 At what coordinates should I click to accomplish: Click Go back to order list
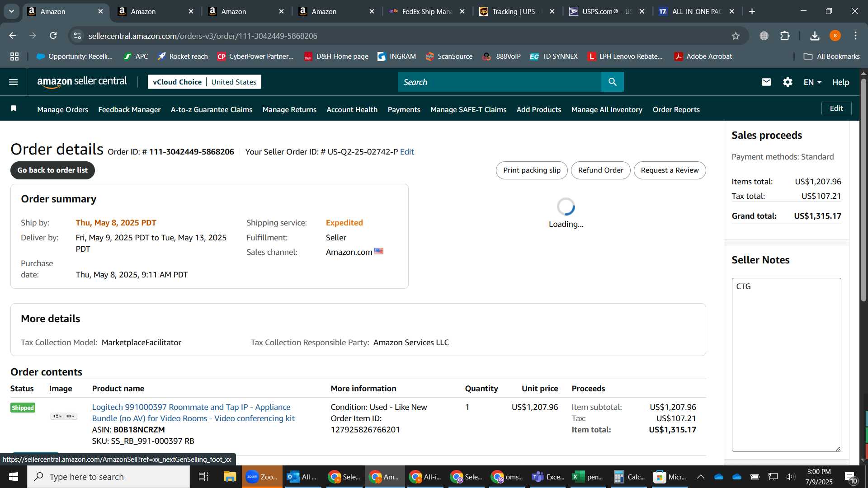pos(52,170)
